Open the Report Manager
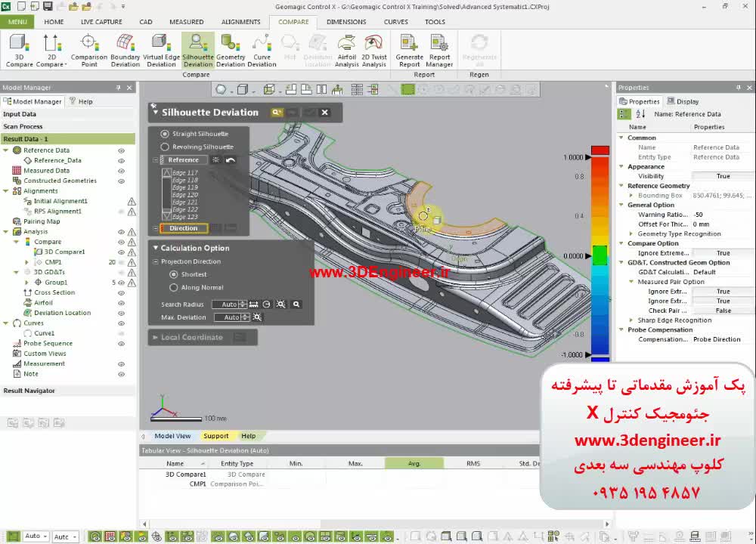Image resolution: width=756 pixels, height=544 pixels. coord(439,50)
